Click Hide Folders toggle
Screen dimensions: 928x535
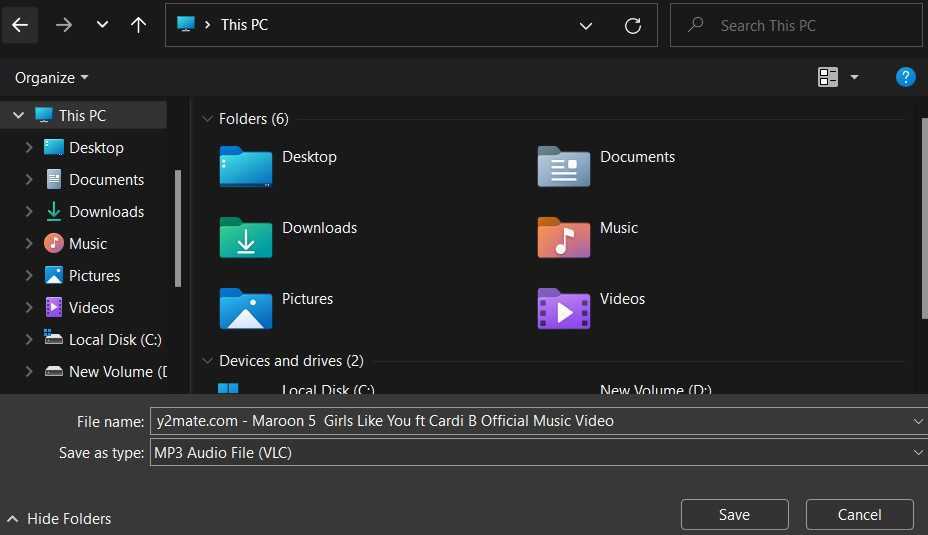point(59,518)
